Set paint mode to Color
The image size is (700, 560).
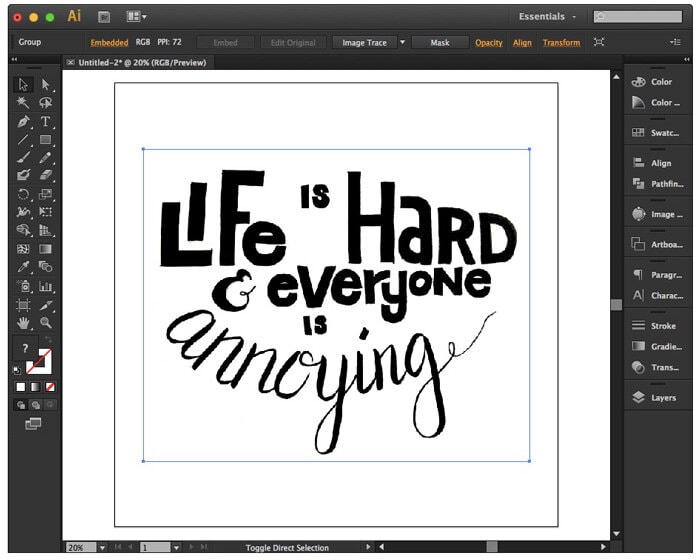coord(21,387)
